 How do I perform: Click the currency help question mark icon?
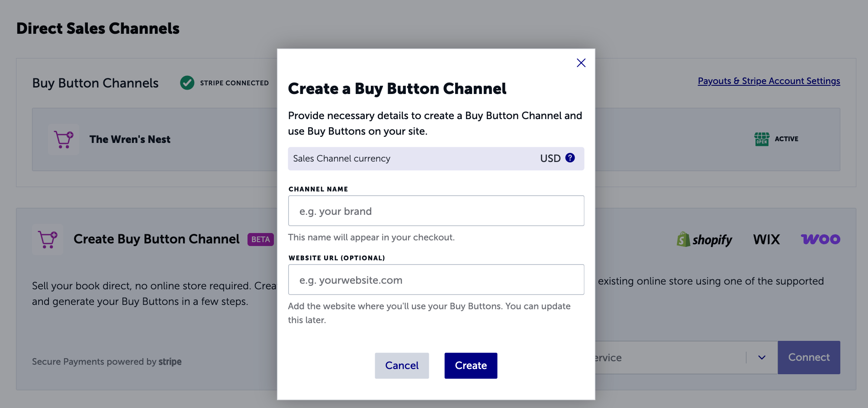[x=570, y=158]
